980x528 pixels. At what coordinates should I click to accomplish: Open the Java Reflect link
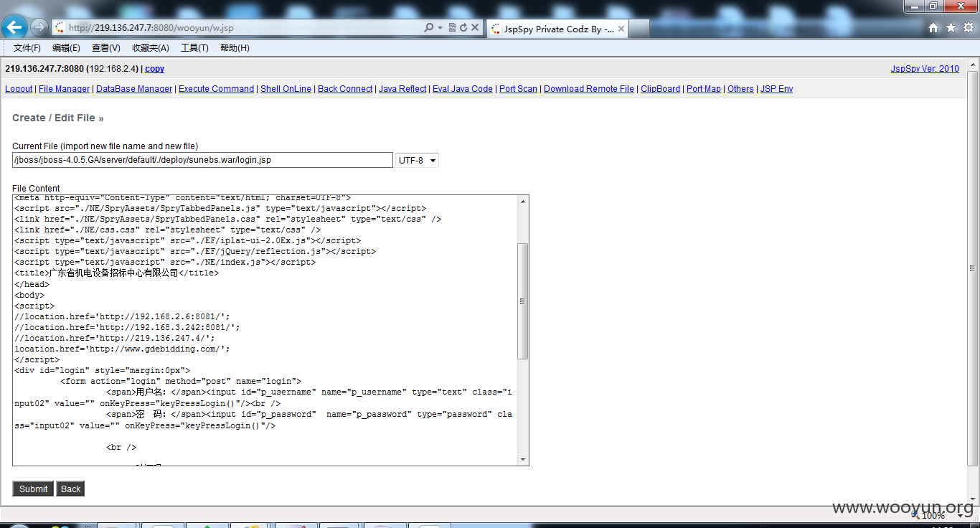click(402, 89)
